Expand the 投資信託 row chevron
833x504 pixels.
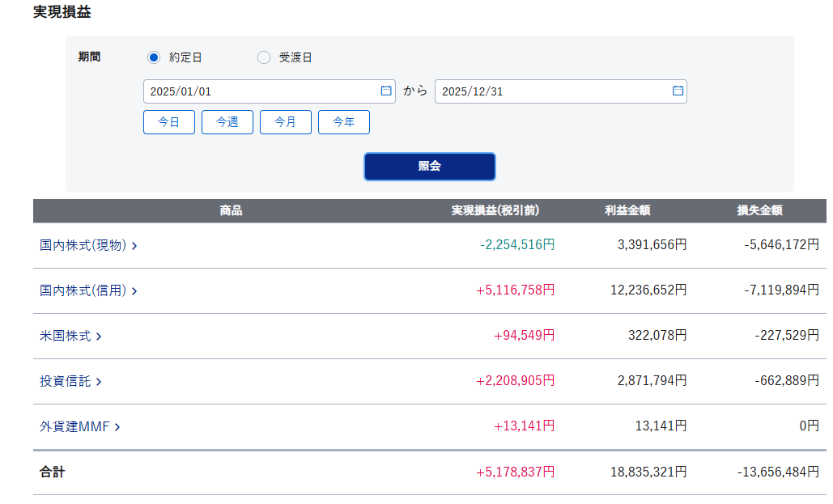[99, 382]
